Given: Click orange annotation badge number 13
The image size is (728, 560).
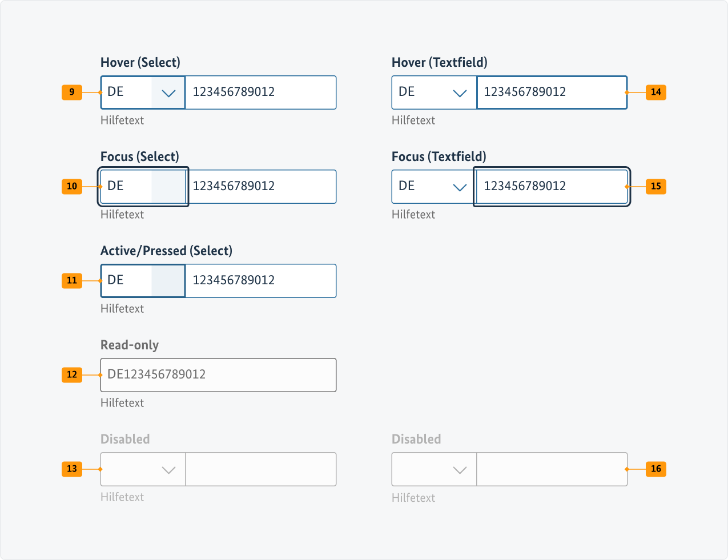Looking at the screenshot, I should (x=72, y=469).
